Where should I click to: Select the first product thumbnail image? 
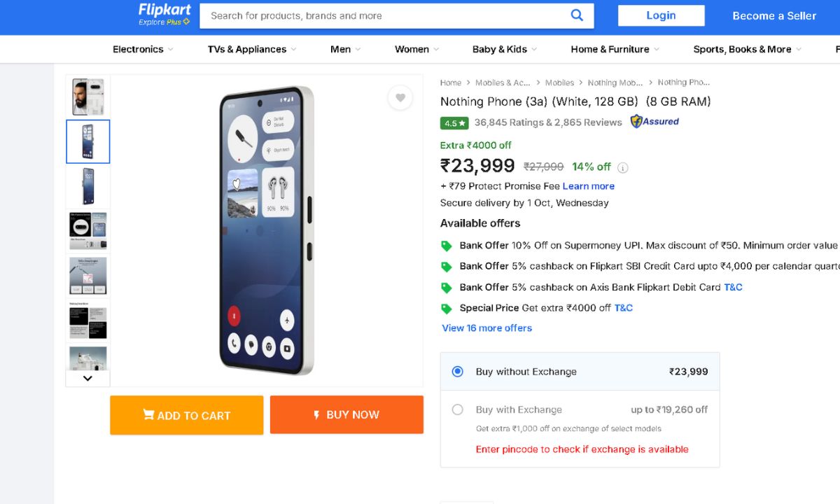pyautogui.click(x=88, y=97)
